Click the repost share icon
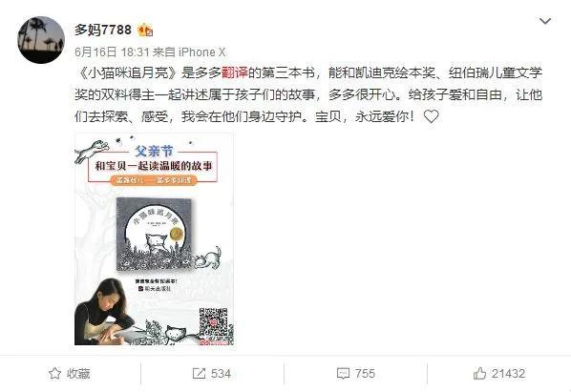The image size is (571, 392). pos(199,374)
